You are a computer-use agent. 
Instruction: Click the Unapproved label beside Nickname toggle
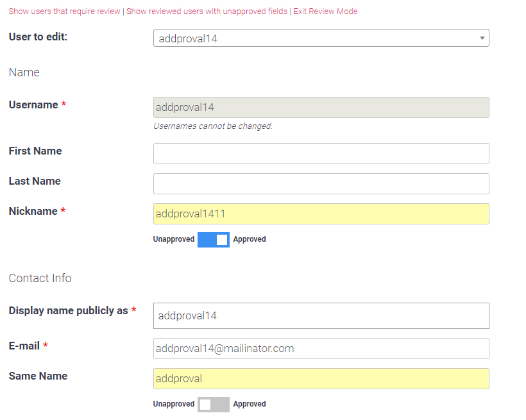(x=174, y=239)
